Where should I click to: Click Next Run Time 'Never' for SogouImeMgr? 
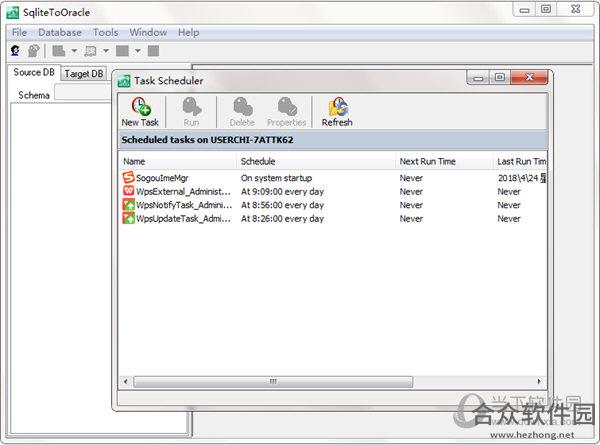tap(411, 178)
